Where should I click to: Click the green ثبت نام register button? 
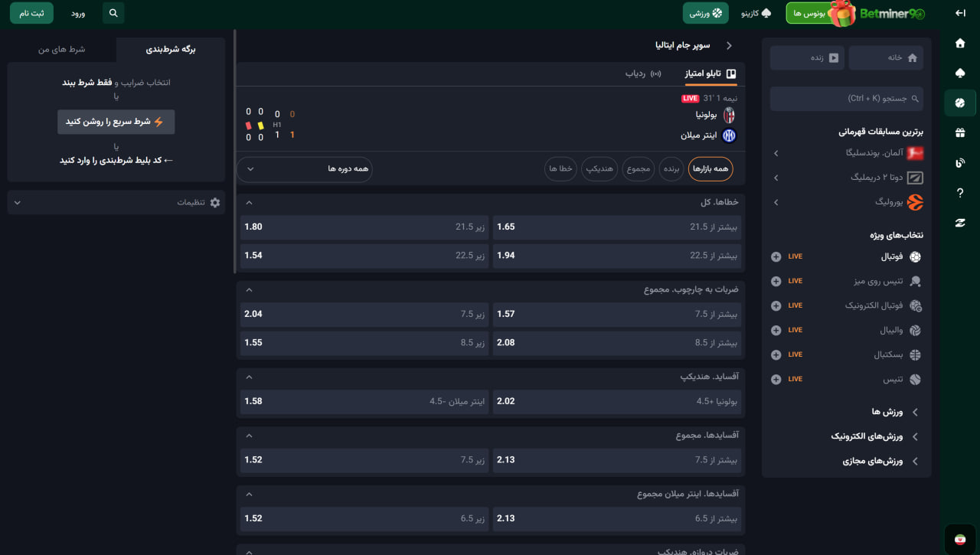click(x=31, y=13)
